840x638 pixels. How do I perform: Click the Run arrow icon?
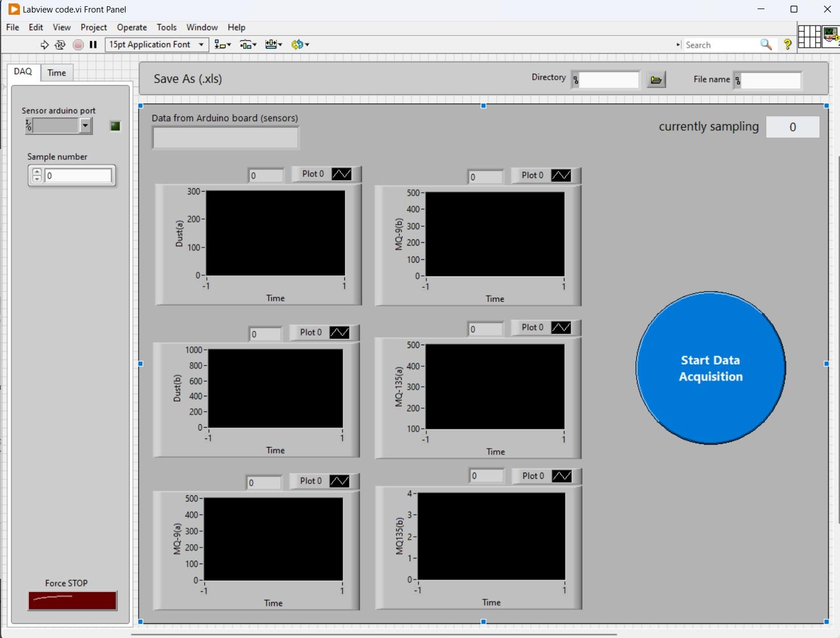44,44
